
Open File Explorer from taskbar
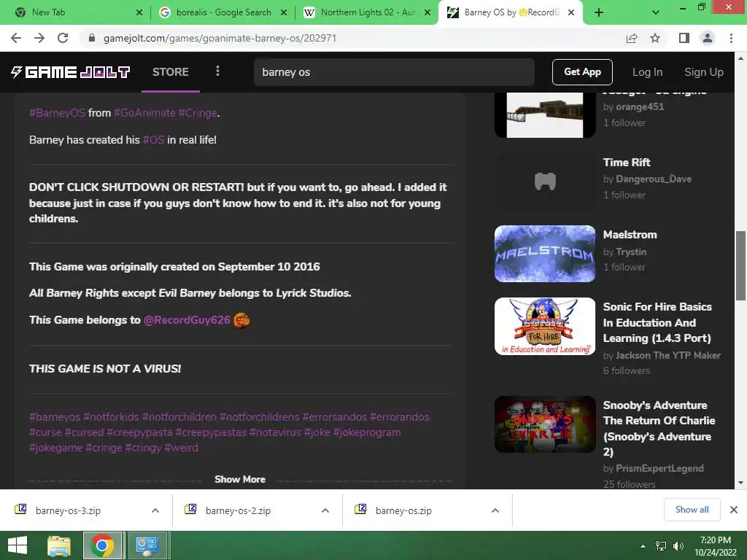[59, 545]
